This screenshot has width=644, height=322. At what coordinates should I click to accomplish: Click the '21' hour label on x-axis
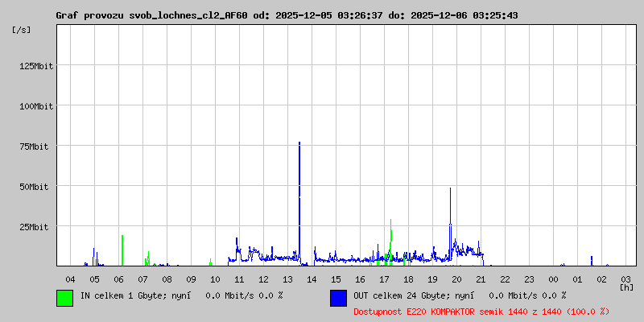(481, 279)
